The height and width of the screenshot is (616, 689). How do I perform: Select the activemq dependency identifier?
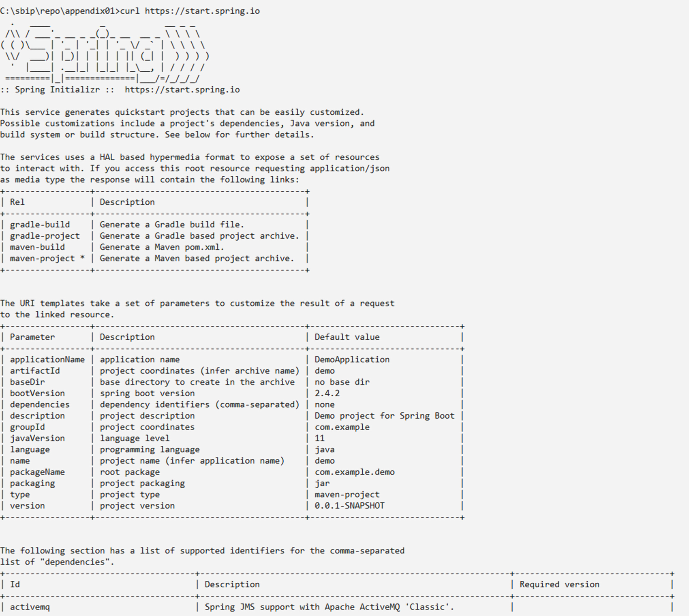point(30,607)
